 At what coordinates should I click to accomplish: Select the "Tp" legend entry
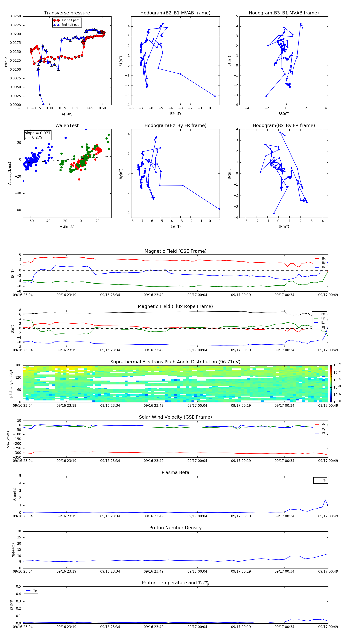pyautogui.click(x=31, y=591)
